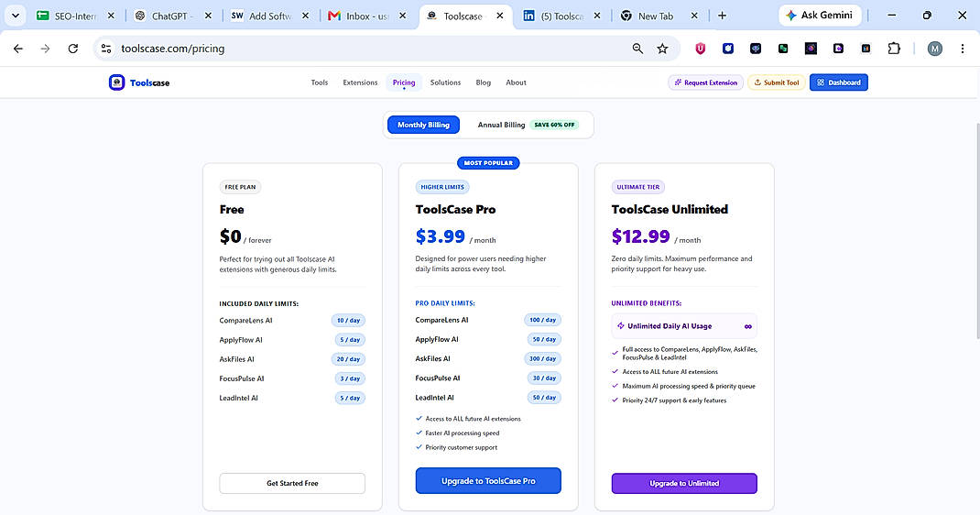980x515 pixels.
Task: Open About in the site navigation
Action: [516, 82]
